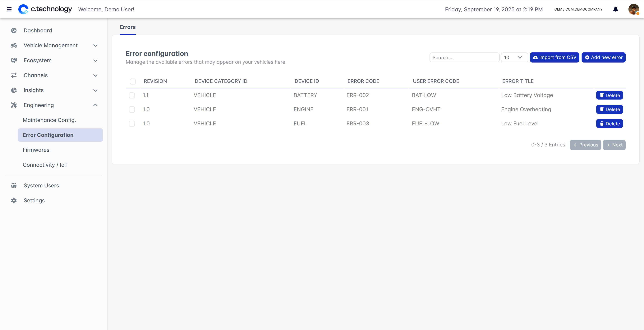Delete the Engine Overheating error
644x330 pixels.
coord(609,109)
